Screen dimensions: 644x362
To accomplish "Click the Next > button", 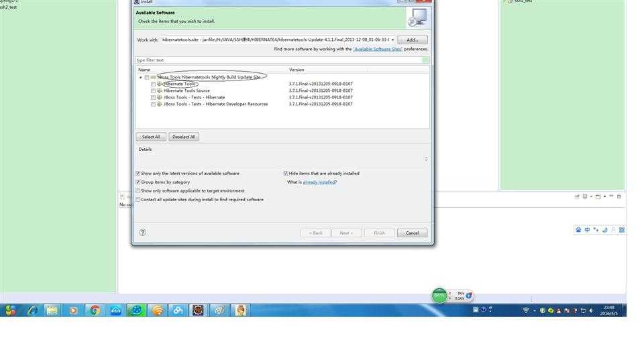I will coord(346,233).
